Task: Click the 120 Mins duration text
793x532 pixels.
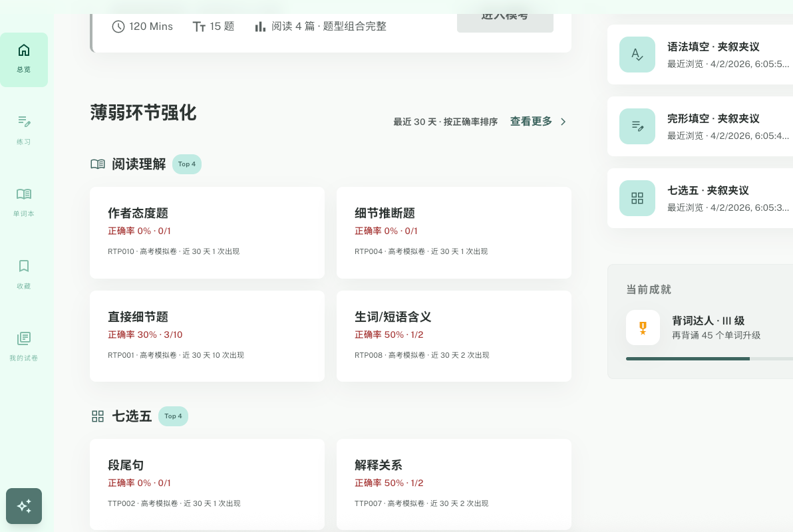Action: click(151, 27)
